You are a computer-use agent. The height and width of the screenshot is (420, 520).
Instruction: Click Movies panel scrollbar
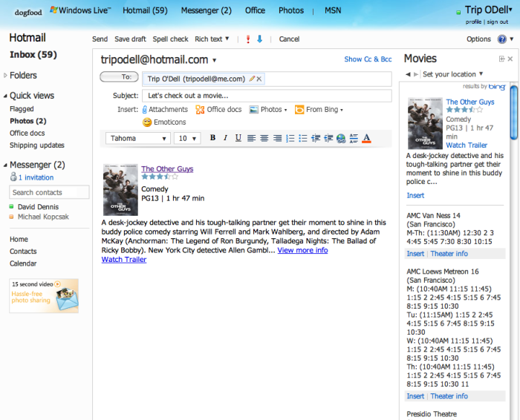coord(514,113)
